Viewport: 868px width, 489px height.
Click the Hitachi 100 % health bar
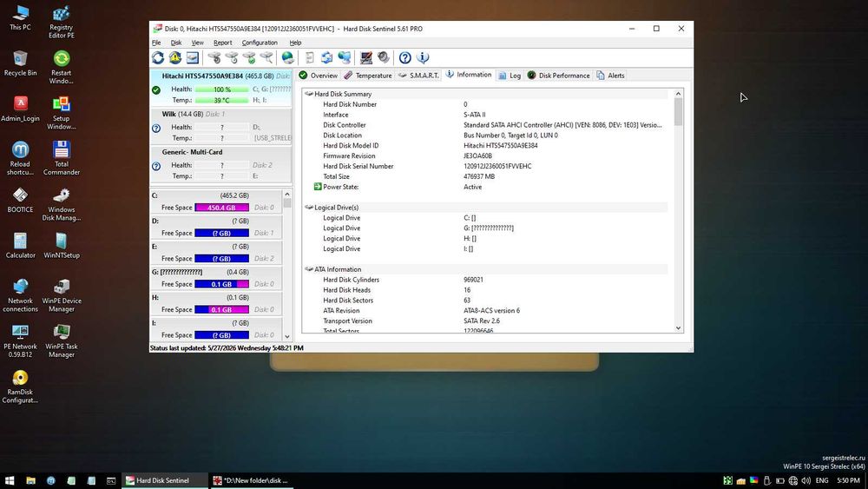pyautogui.click(x=222, y=89)
